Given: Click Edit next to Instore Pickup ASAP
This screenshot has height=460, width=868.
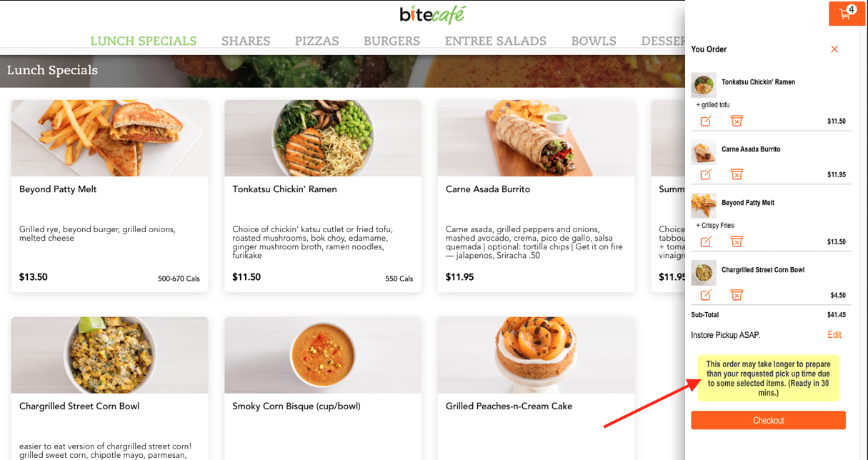Looking at the screenshot, I should pyautogui.click(x=834, y=335).
